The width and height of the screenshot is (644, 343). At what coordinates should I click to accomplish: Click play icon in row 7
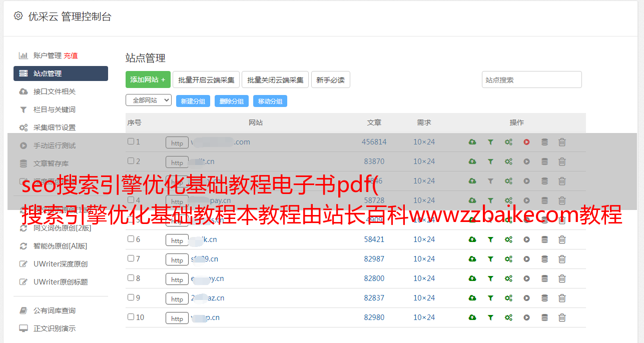point(526,259)
